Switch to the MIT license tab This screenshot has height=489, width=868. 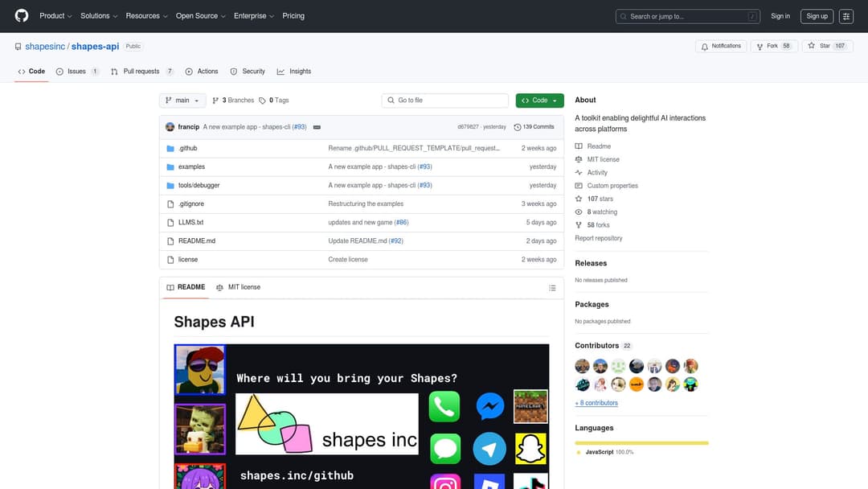[238, 287]
